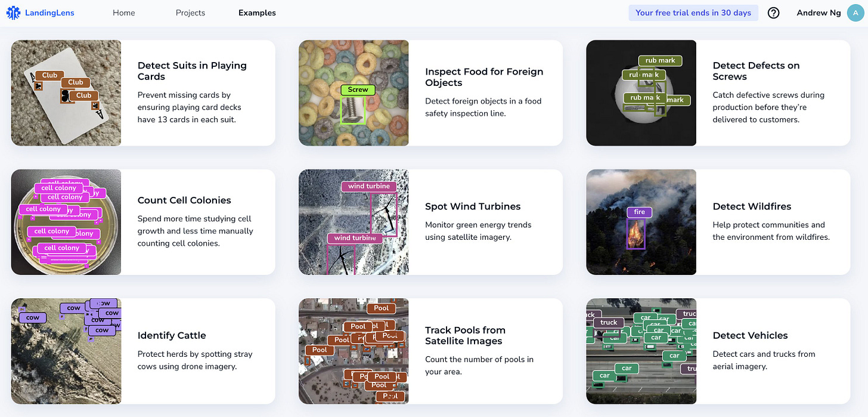The width and height of the screenshot is (868, 417).
Task: Click the Inspect Food for Foreign Objects title
Action: point(484,77)
